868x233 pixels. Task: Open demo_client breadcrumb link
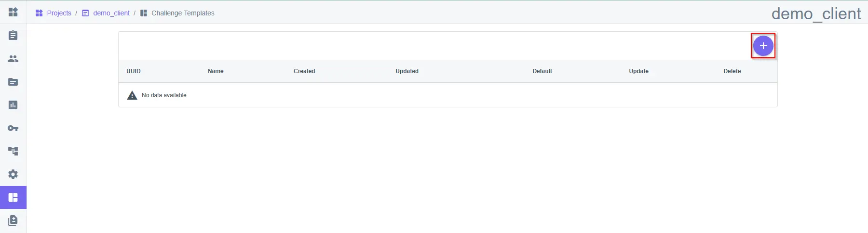tap(111, 13)
